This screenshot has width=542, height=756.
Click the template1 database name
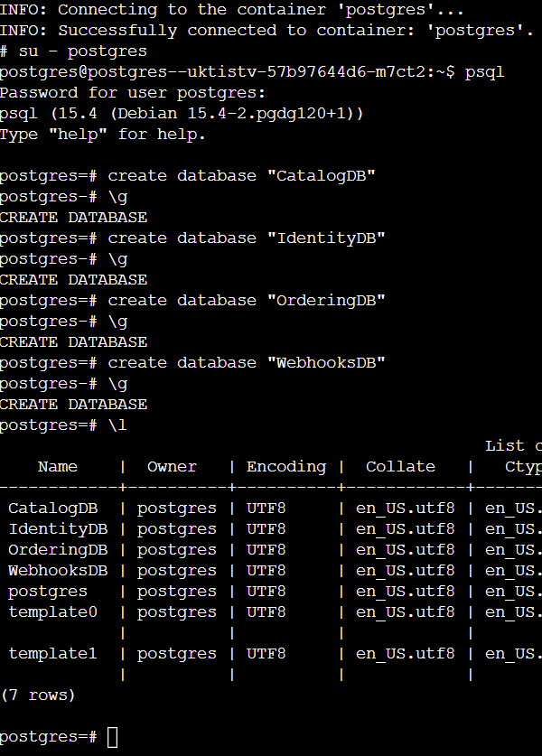[x=53, y=654]
